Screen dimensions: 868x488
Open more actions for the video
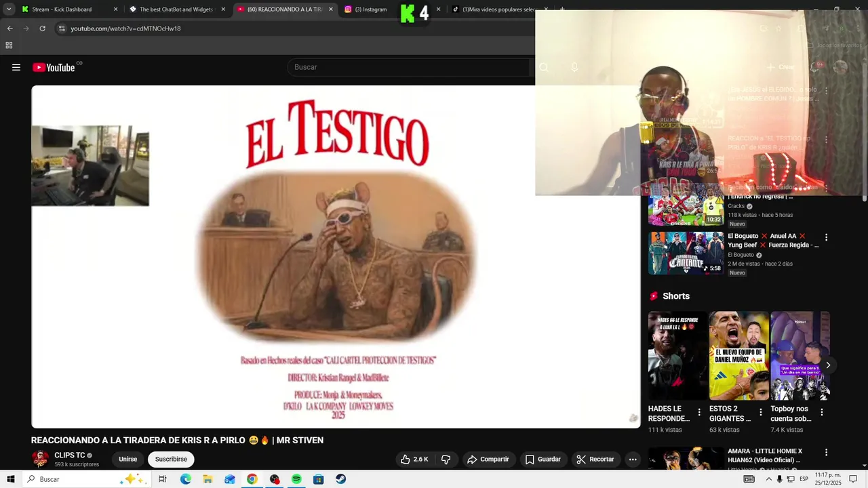tap(633, 460)
